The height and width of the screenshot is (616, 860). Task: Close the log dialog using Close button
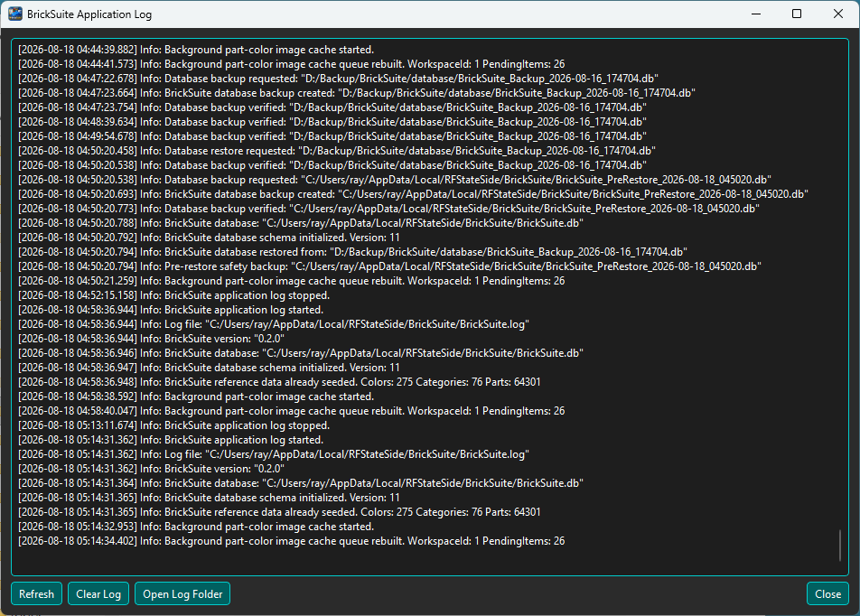coord(827,594)
